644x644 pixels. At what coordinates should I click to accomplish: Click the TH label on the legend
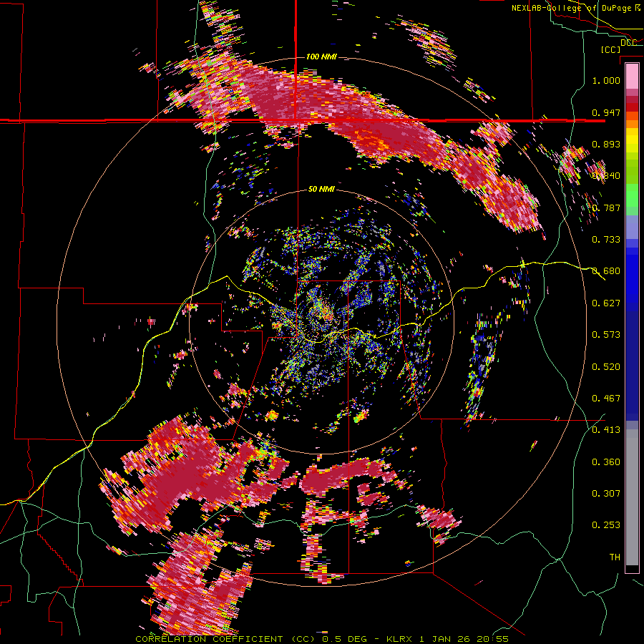point(615,557)
